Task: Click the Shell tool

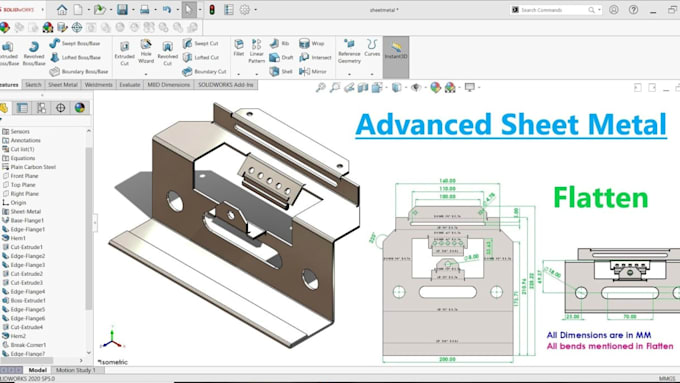Action: coord(281,72)
